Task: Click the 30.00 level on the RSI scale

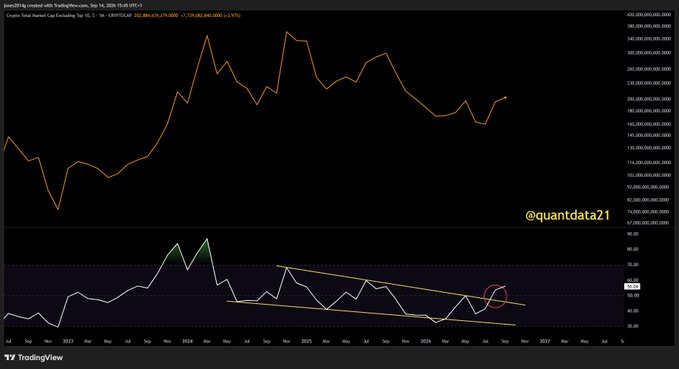Action: pyautogui.click(x=633, y=326)
